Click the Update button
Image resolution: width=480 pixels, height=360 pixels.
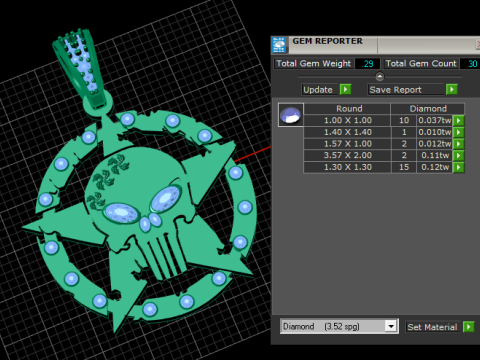(320, 89)
